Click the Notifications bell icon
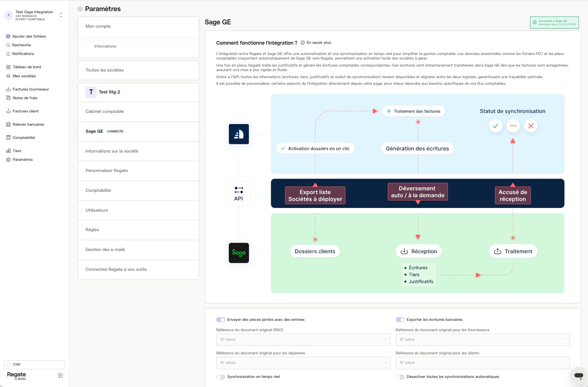 click(x=8, y=54)
